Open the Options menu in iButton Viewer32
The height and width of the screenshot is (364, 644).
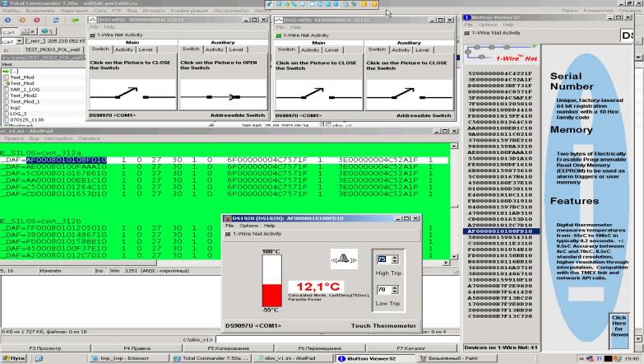[x=488, y=25]
